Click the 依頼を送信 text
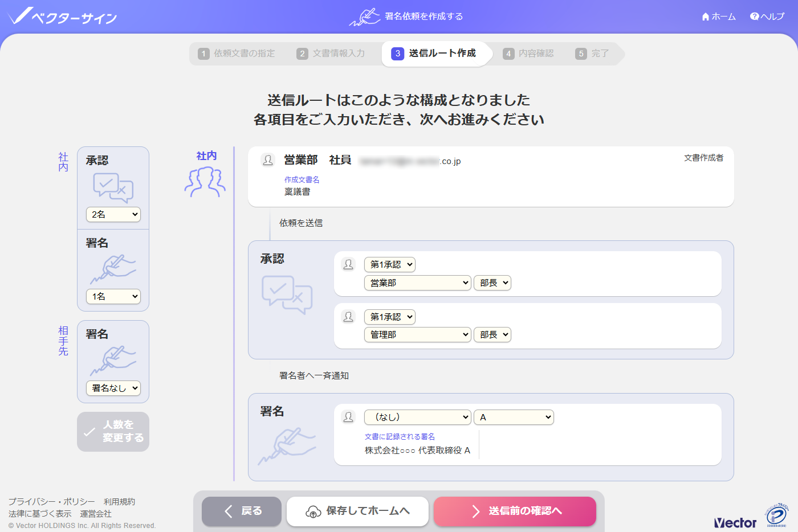 301,223
